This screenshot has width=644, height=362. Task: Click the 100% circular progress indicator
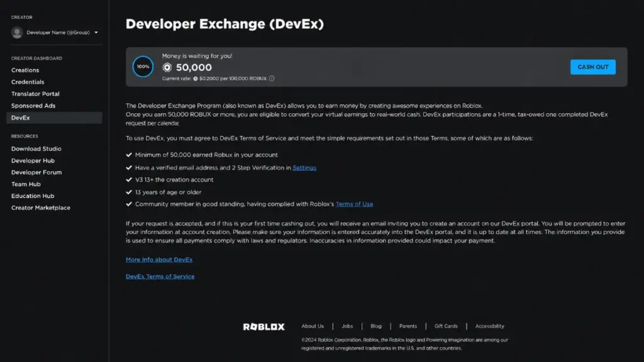(143, 67)
